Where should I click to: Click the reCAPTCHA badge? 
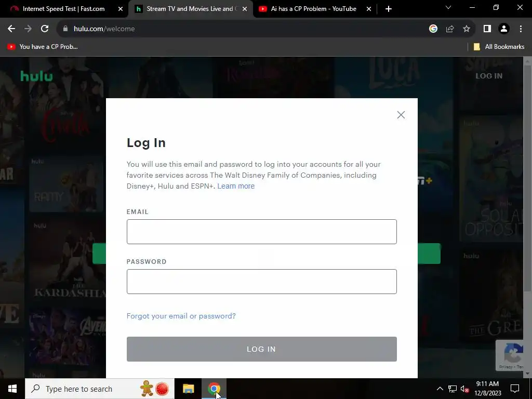point(510,355)
